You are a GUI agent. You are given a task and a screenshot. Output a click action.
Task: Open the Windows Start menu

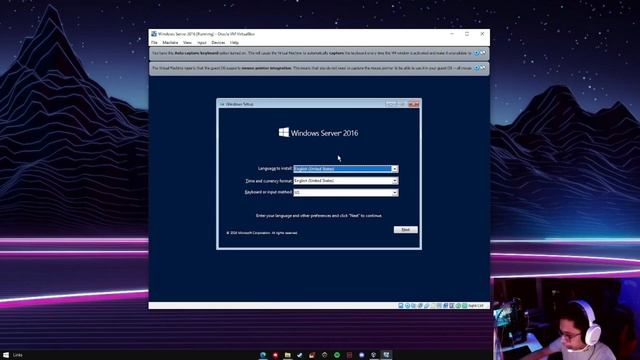[6, 355]
